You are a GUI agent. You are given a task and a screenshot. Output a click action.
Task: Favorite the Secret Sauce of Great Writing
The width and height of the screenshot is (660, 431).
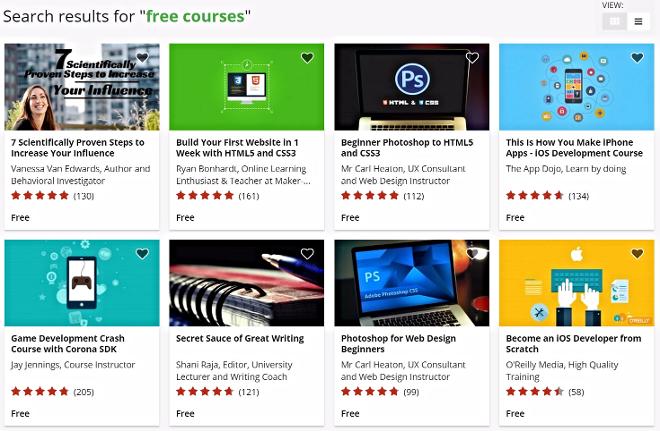tap(307, 254)
